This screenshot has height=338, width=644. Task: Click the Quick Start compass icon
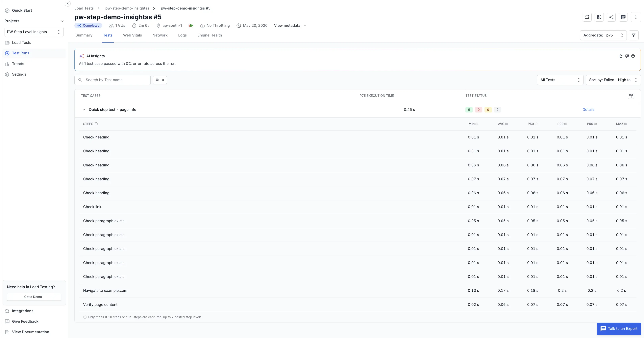pyautogui.click(x=7, y=11)
